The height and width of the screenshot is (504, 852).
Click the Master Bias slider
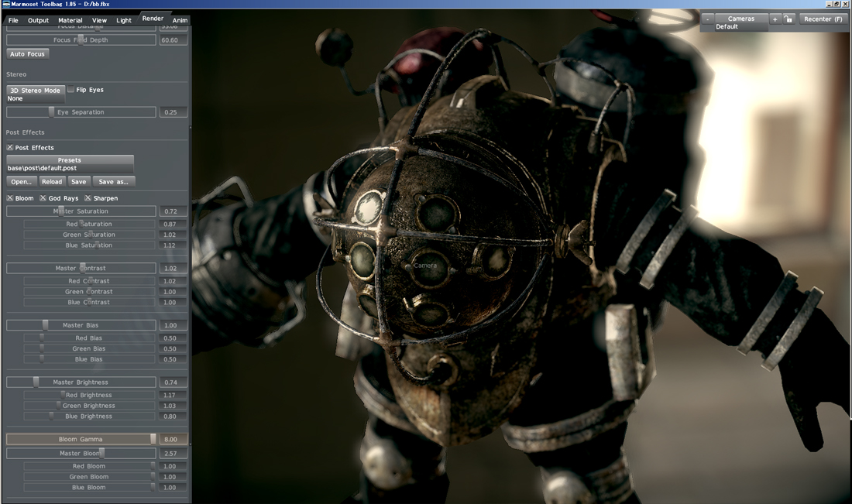pos(81,325)
